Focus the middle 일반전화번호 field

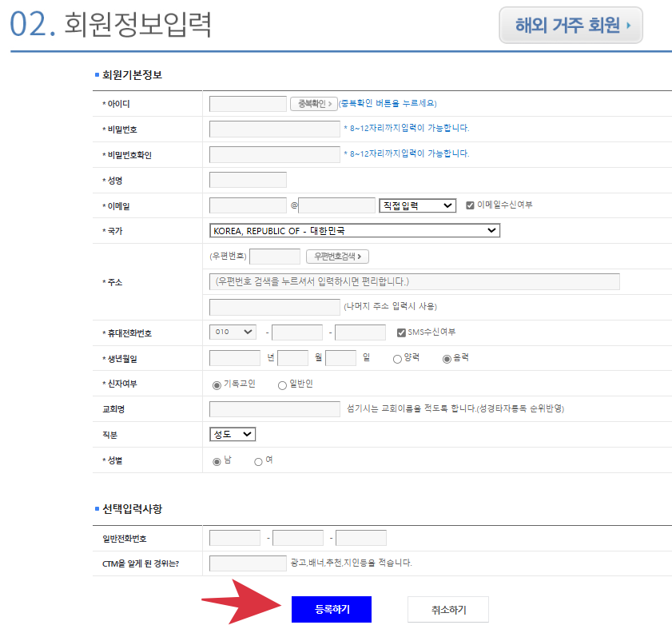click(x=298, y=538)
